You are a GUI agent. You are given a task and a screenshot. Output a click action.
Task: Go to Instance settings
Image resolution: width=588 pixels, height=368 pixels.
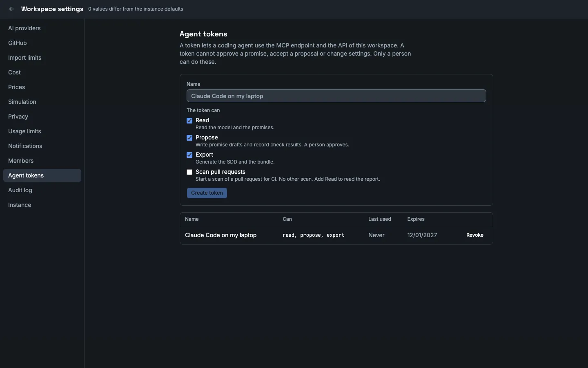click(42, 205)
